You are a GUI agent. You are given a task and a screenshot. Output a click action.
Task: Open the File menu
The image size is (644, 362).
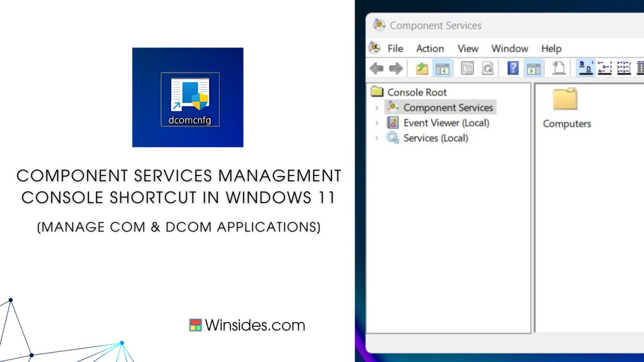click(394, 49)
